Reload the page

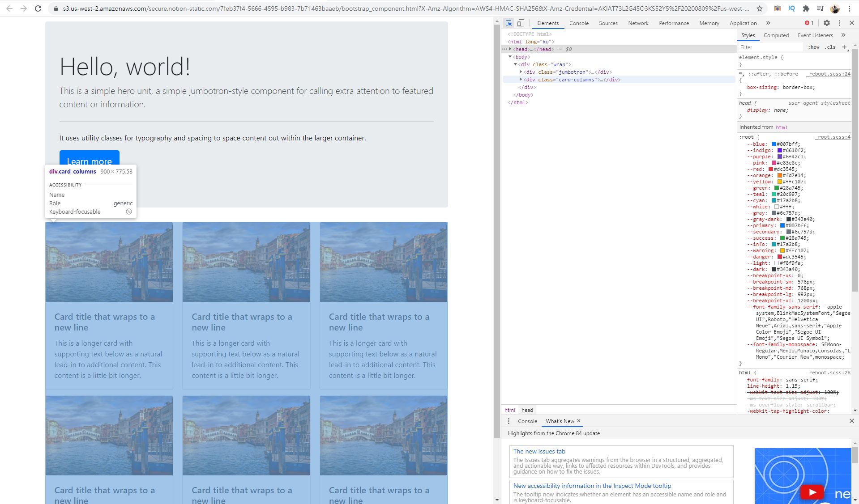38,8
